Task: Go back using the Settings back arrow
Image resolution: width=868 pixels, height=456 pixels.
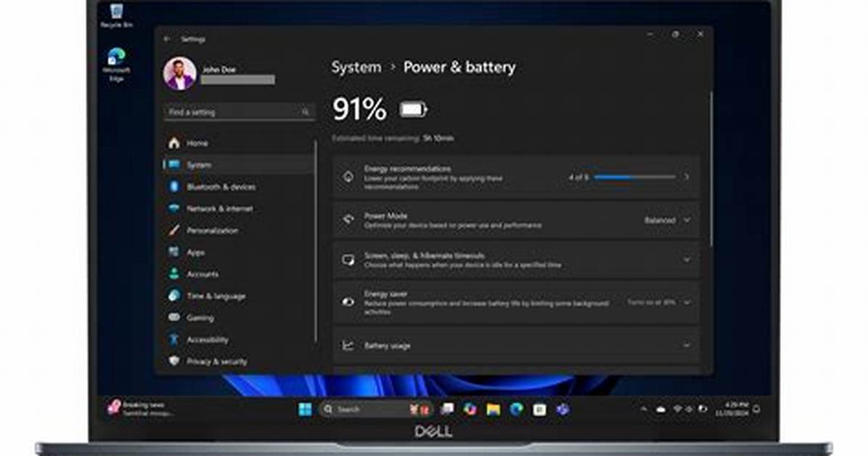Action: click(167, 39)
